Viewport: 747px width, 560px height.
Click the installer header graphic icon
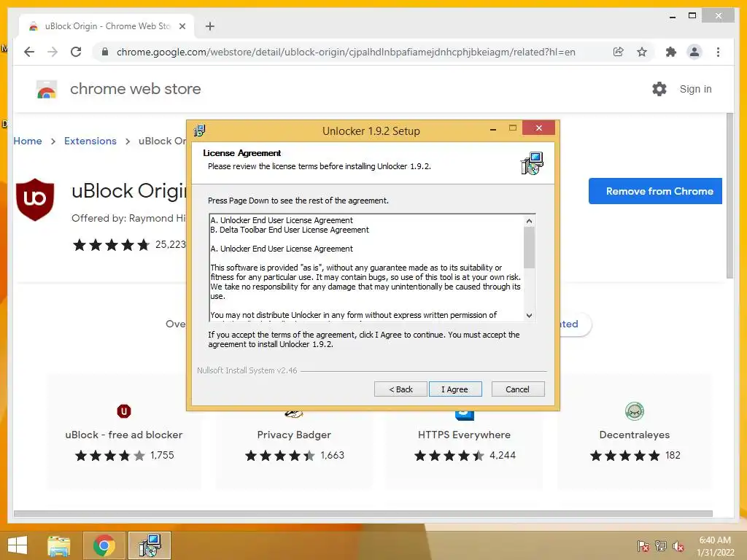pos(532,163)
